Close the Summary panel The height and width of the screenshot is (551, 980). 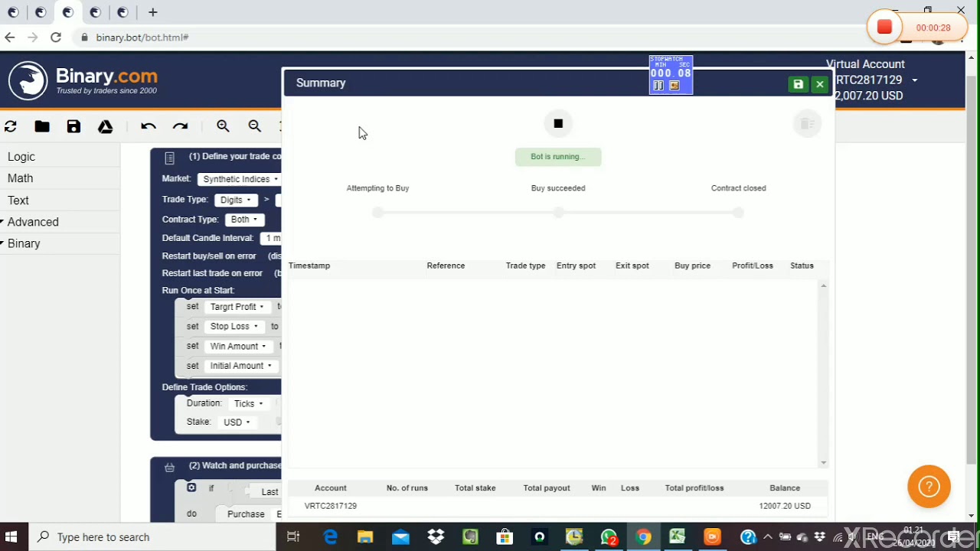pos(820,84)
